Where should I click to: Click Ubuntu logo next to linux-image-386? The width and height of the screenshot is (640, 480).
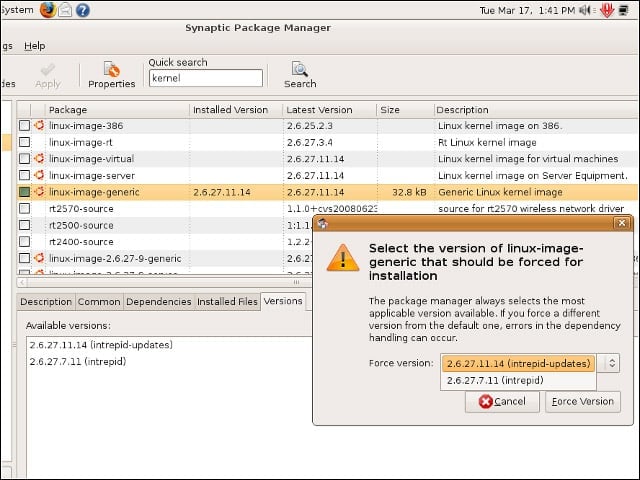click(39, 125)
